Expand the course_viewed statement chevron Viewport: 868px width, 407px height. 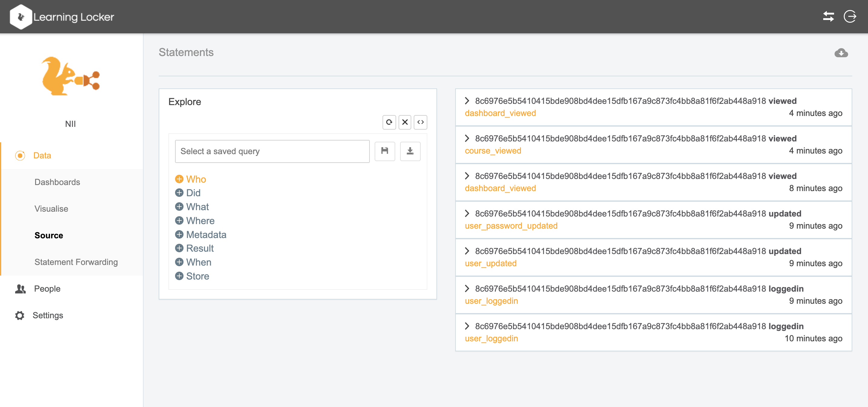click(467, 138)
